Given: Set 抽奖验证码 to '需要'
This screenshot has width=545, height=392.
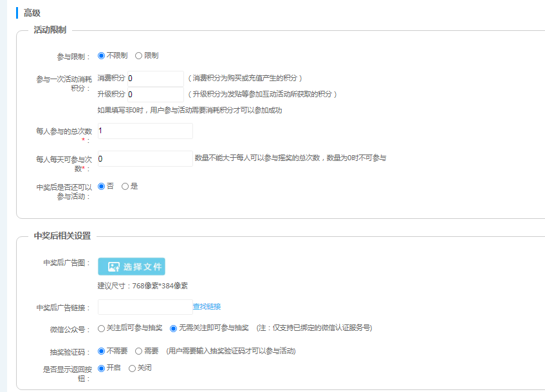Looking at the screenshot, I should (138, 351).
